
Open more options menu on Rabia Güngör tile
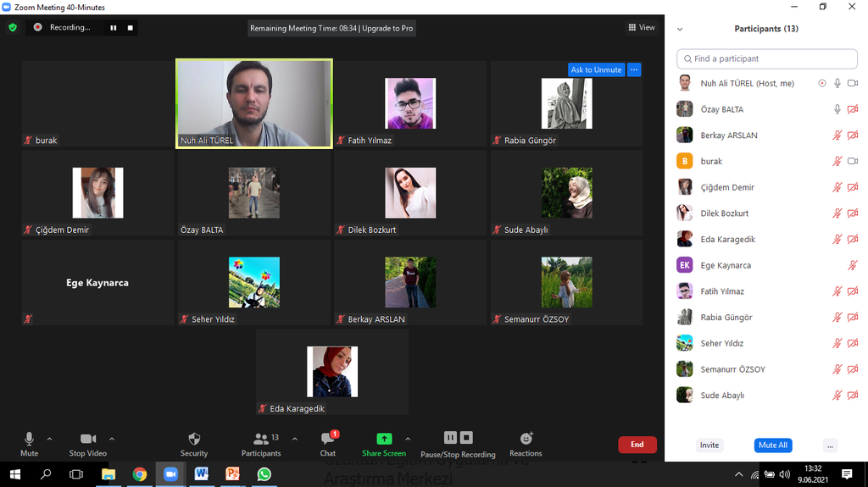coord(634,69)
